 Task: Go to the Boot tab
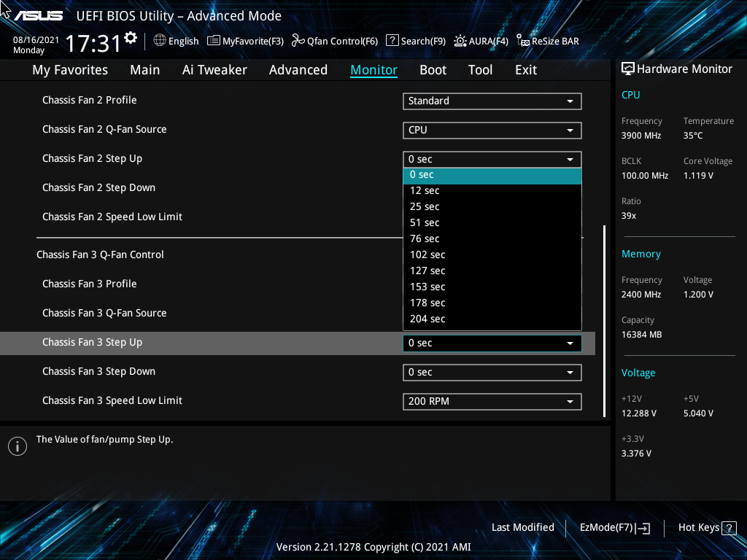[433, 70]
